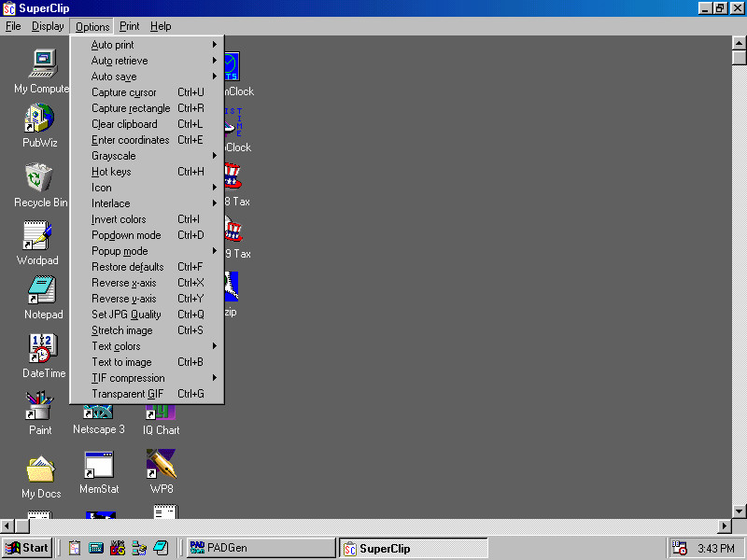This screenshot has height=560, width=747.
Task: Expand the TIF compression submenu
Action: [x=147, y=378]
